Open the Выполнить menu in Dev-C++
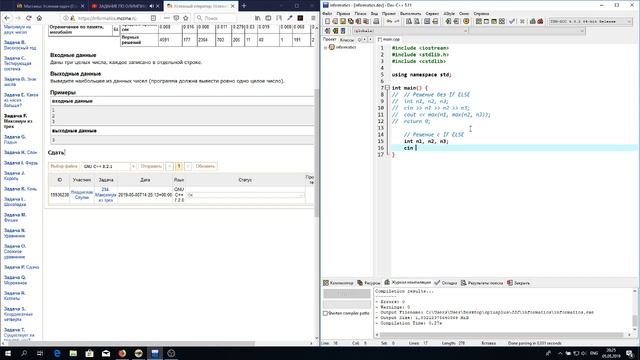 click(x=410, y=13)
